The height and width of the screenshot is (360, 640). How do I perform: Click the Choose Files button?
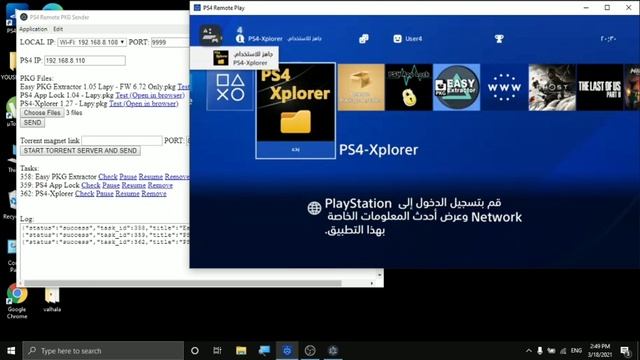[x=42, y=113]
